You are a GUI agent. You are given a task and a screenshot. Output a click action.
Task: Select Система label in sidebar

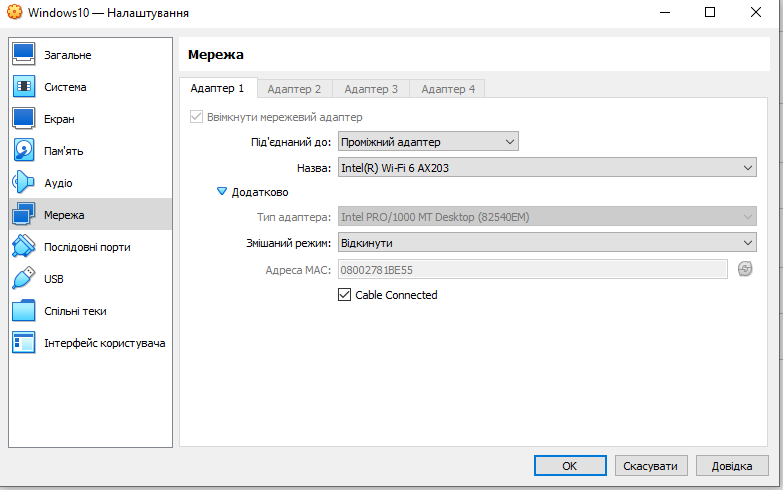click(65, 87)
